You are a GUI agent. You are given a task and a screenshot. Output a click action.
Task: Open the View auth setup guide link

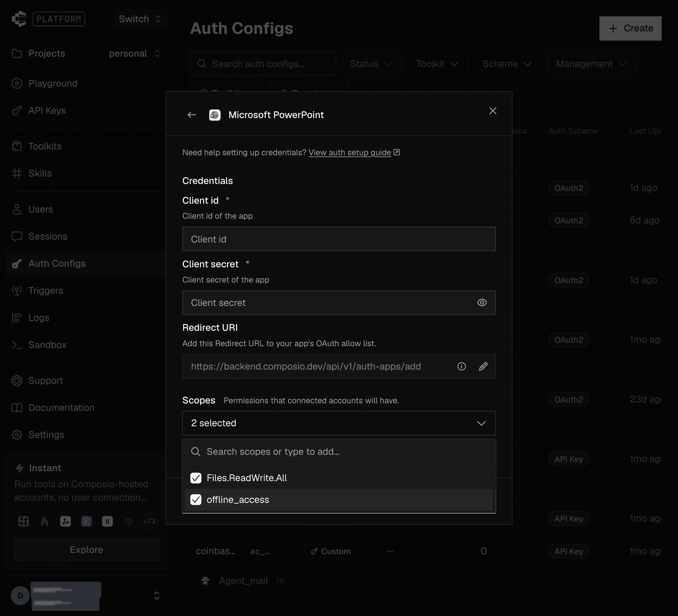(349, 153)
